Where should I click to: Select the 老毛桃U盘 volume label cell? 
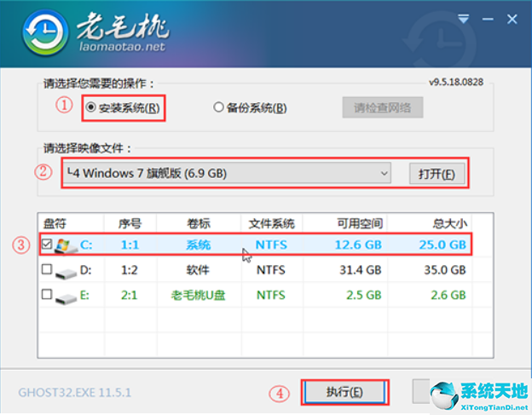click(x=198, y=296)
